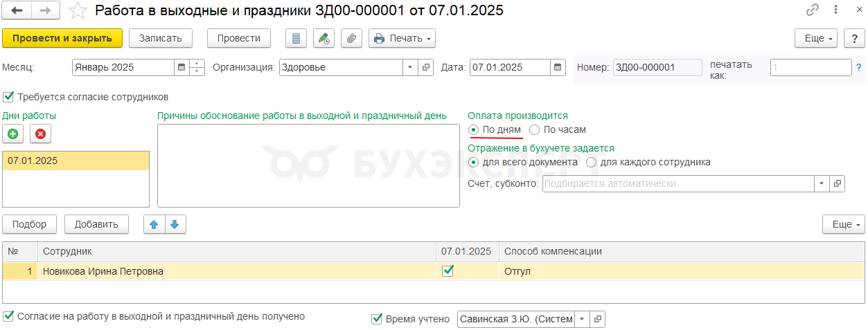Choose для всего документа accounting option
The image size is (868, 330).
coord(473,162)
